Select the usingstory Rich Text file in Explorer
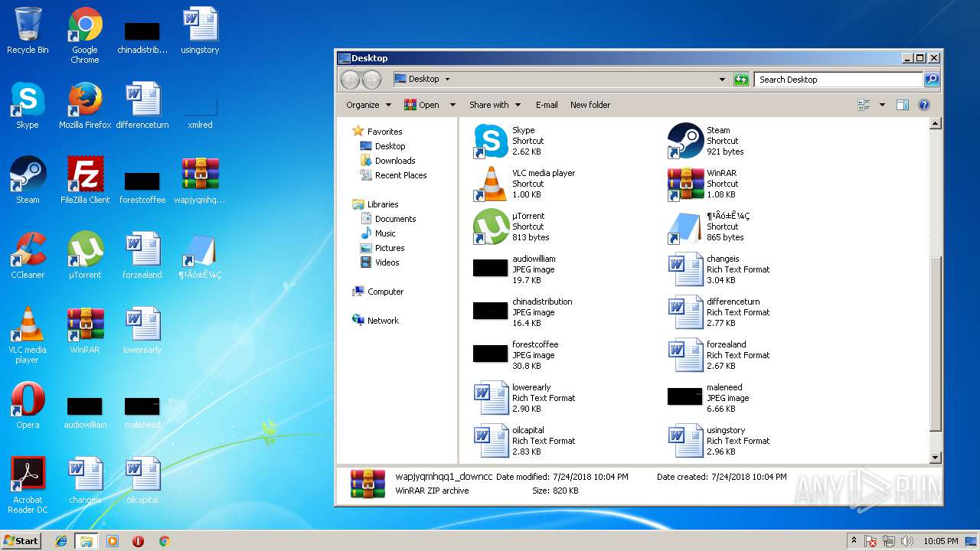 pyautogui.click(x=719, y=441)
